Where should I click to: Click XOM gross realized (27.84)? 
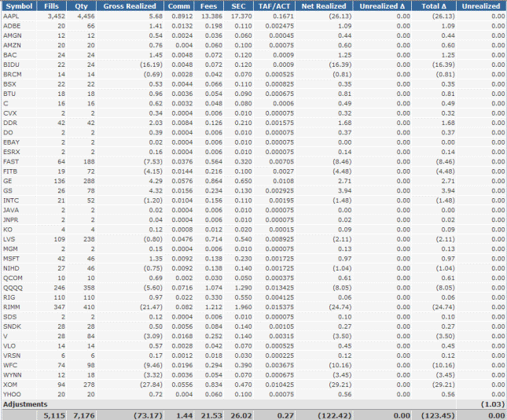click(x=151, y=385)
